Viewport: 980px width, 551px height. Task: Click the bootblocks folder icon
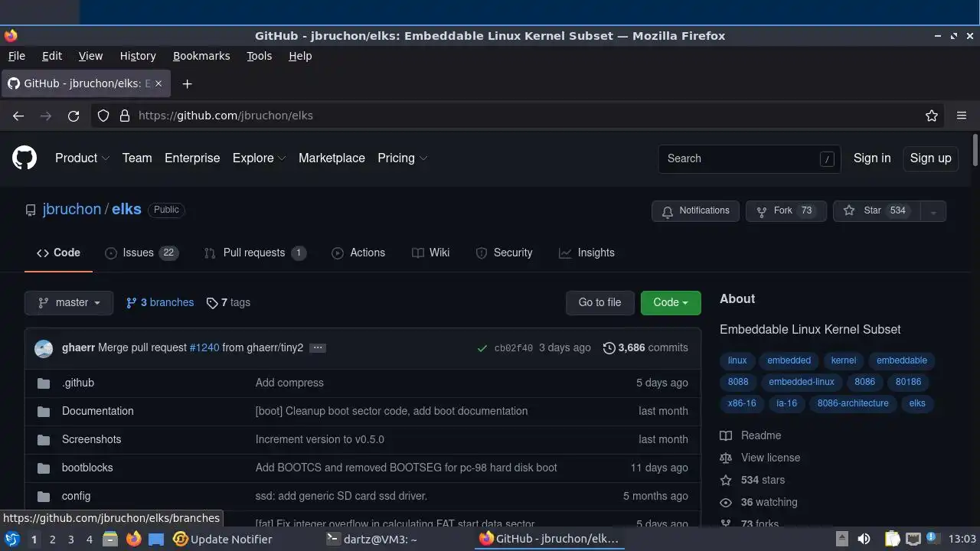pyautogui.click(x=44, y=468)
